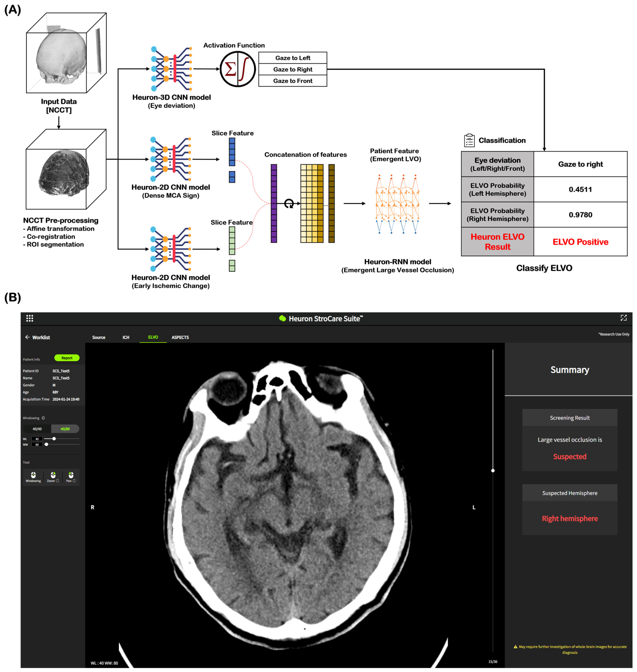Click the 'Gaze to right' classification cell

[x=580, y=164]
